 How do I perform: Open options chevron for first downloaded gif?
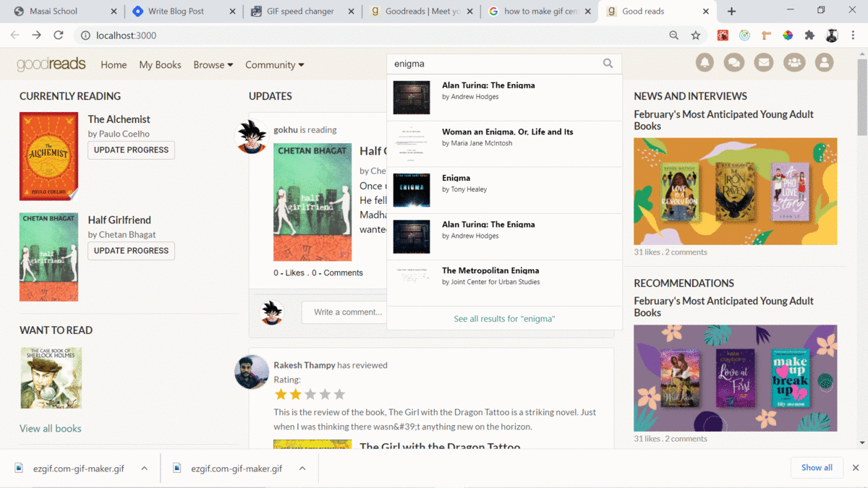click(144, 468)
